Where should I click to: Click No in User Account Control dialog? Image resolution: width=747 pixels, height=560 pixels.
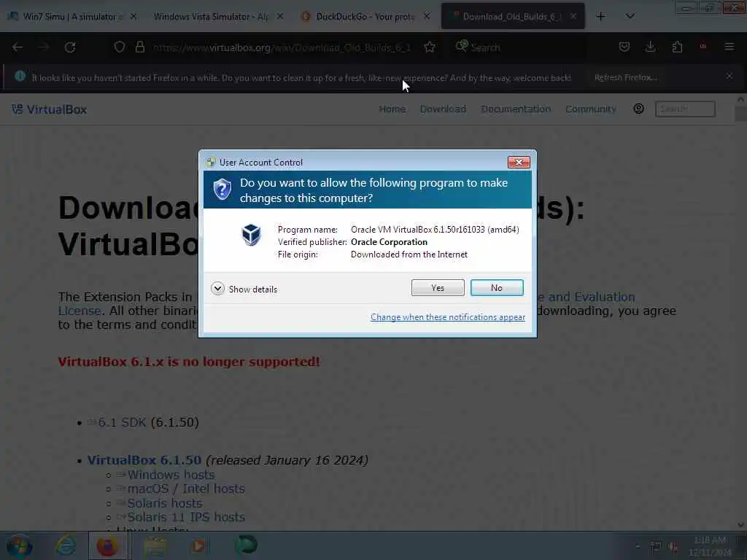pyautogui.click(x=496, y=287)
